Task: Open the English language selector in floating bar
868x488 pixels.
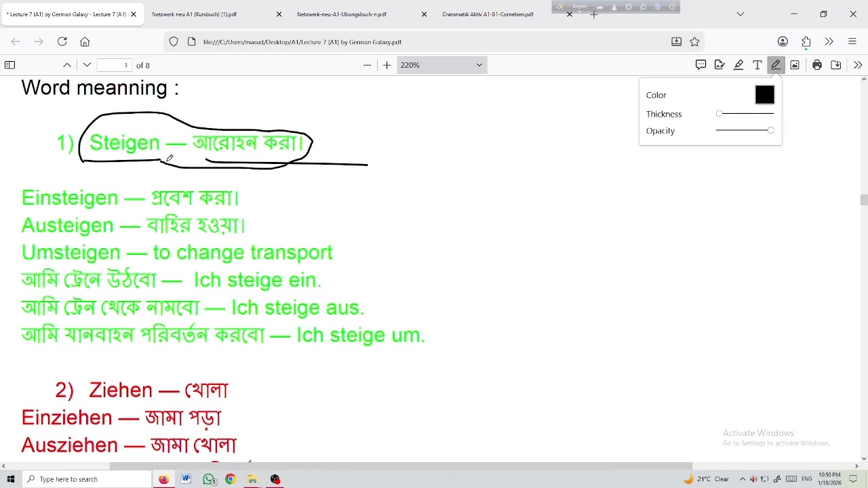Action: click(580, 7)
